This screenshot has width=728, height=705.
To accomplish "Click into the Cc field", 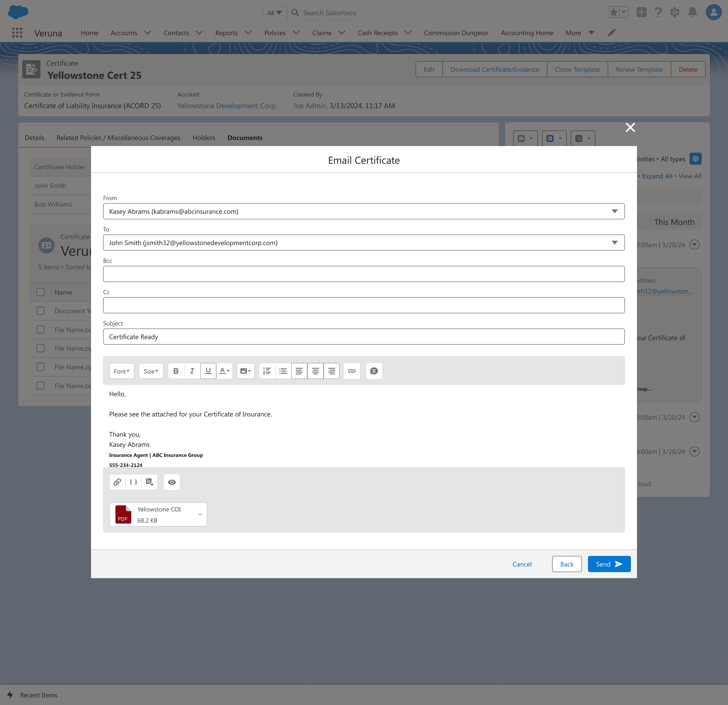I will click(x=364, y=305).
